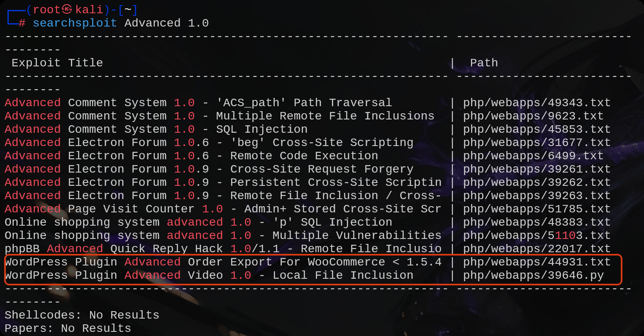The height and width of the screenshot is (336, 644).
Task: Select the php/webapps/6499.txt exploit path
Action: [533, 156]
